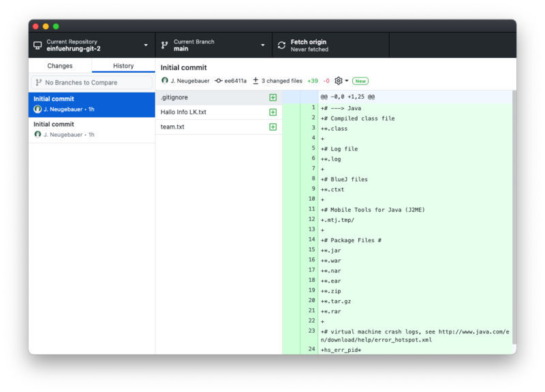Click the branch icon beside Current Branch
545x392 pixels.
pyautogui.click(x=165, y=45)
